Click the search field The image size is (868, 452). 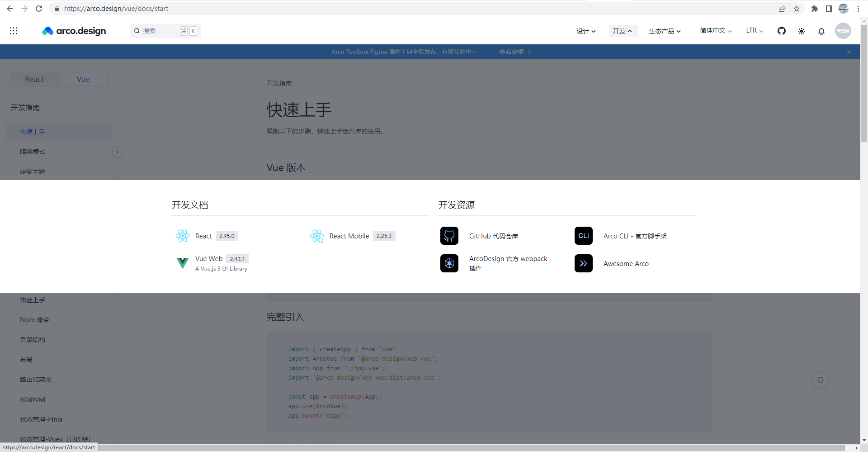click(x=165, y=31)
